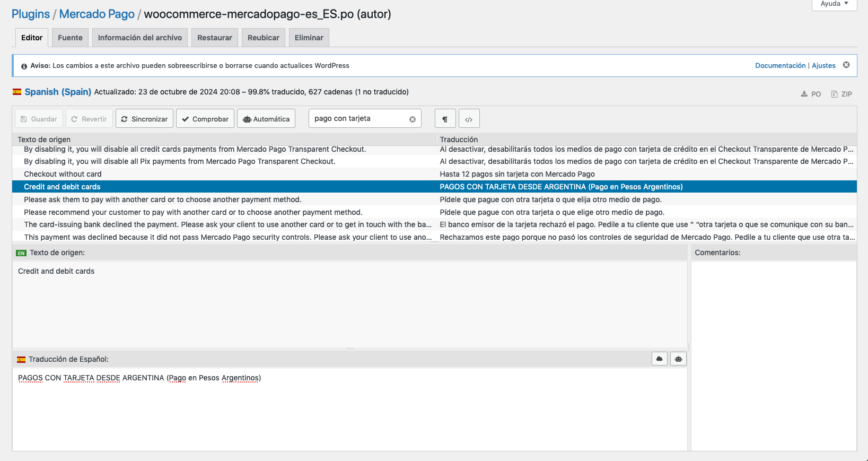Click the Revertir button
Image resolution: width=868 pixels, height=461 pixels.
pyautogui.click(x=89, y=119)
